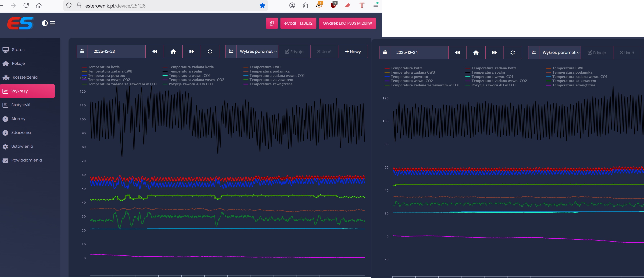The width and height of the screenshot is (644, 278).
Task: Open Statystyki in the sidebar
Action: (21, 105)
